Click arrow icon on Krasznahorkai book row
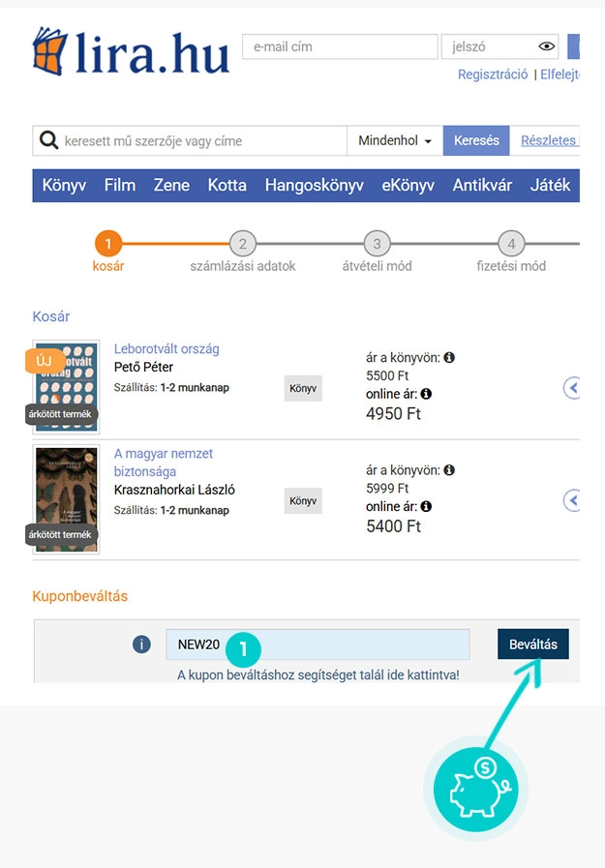The width and height of the screenshot is (605, 868). 572,500
